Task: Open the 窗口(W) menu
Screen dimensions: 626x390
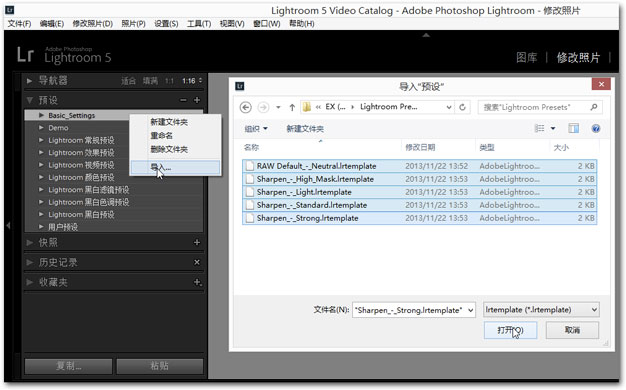Action: 267,24
